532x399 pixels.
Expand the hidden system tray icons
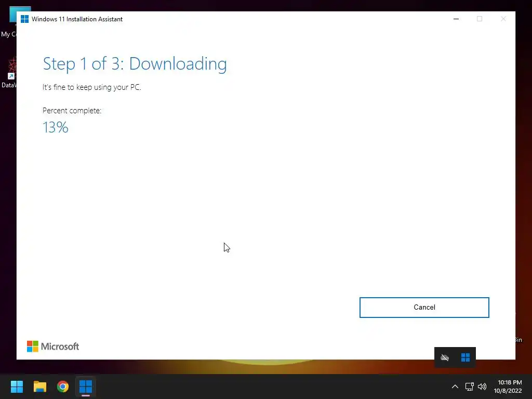pos(455,387)
